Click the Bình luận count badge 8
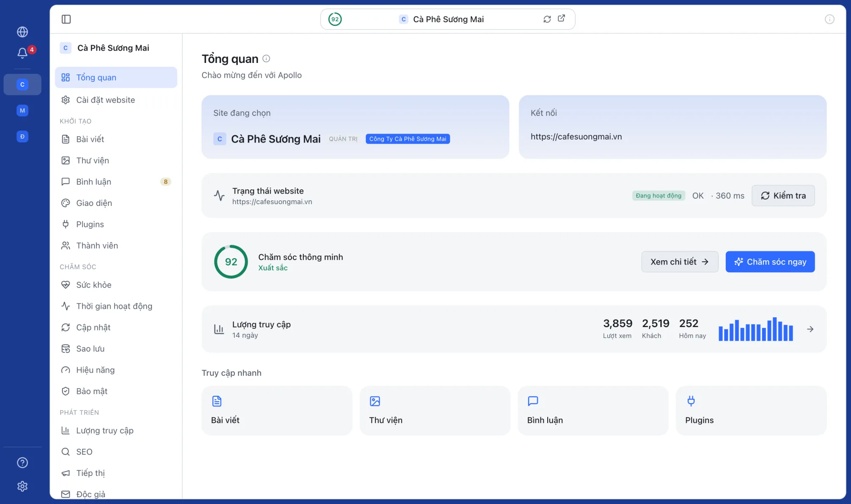 click(166, 182)
